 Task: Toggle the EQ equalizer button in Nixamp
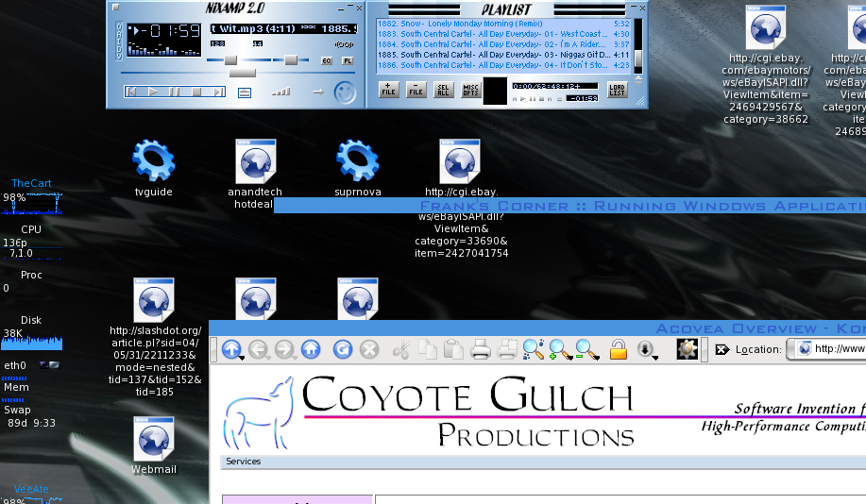[327, 60]
